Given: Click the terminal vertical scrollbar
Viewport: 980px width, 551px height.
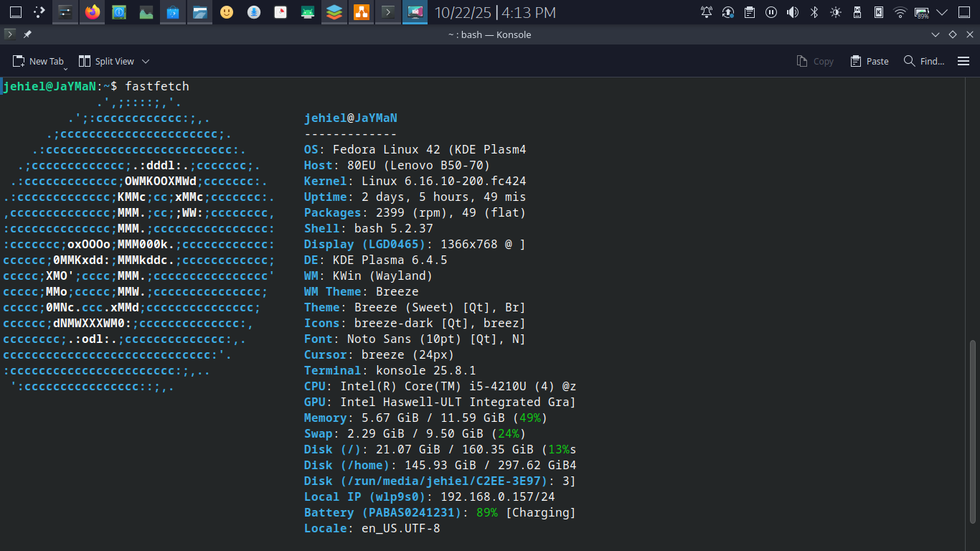Looking at the screenshot, I should [973, 430].
